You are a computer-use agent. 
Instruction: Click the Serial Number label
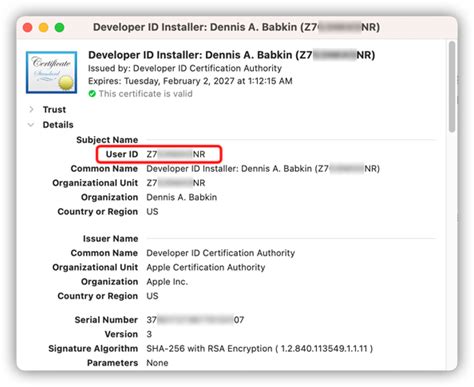[x=106, y=320]
